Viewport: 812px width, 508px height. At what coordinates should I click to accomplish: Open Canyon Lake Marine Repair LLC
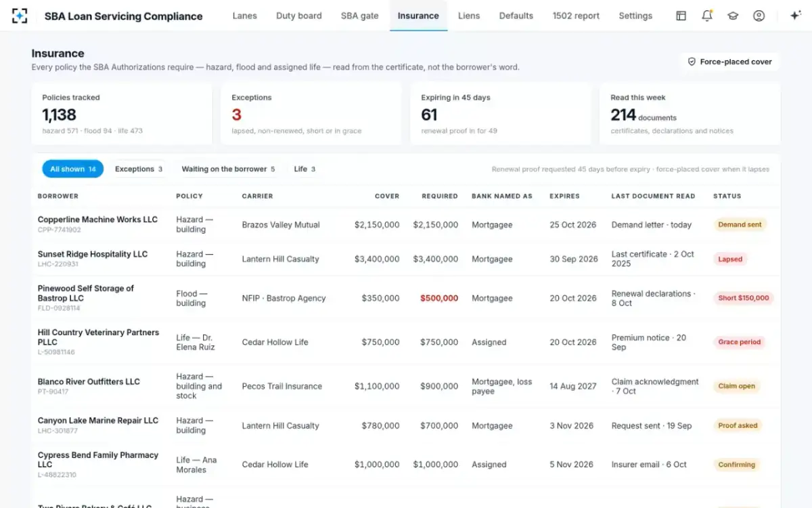coord(98,421)
